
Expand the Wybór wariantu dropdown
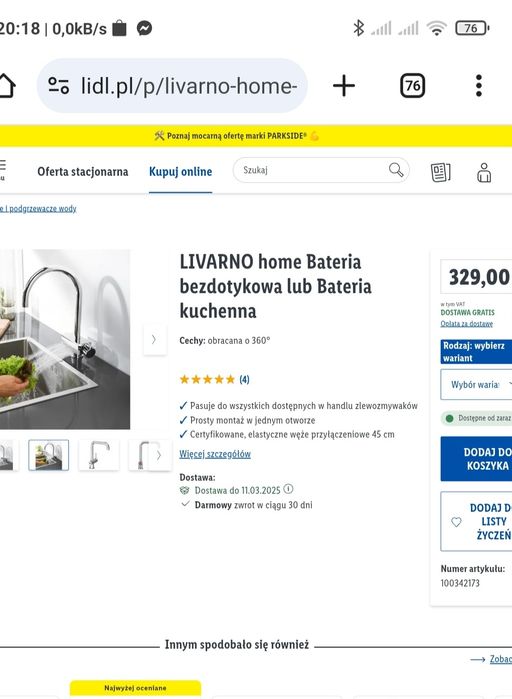click(x=476, y=385)
